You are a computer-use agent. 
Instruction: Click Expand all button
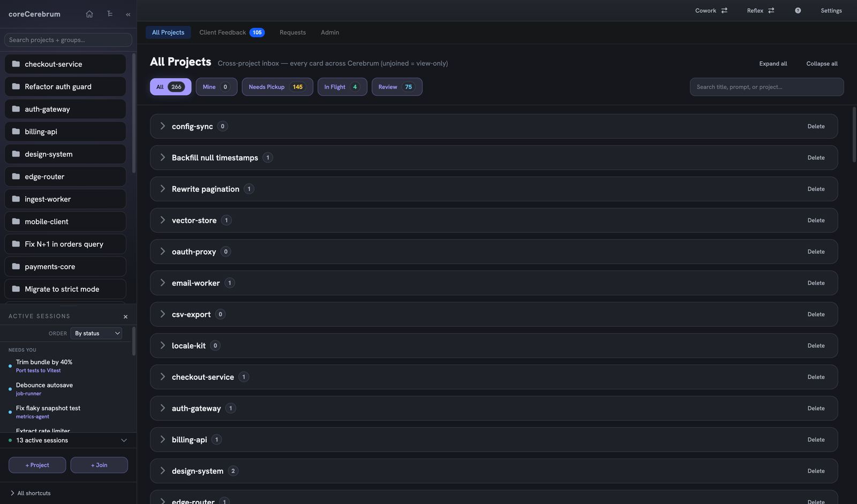pos(773,64)
